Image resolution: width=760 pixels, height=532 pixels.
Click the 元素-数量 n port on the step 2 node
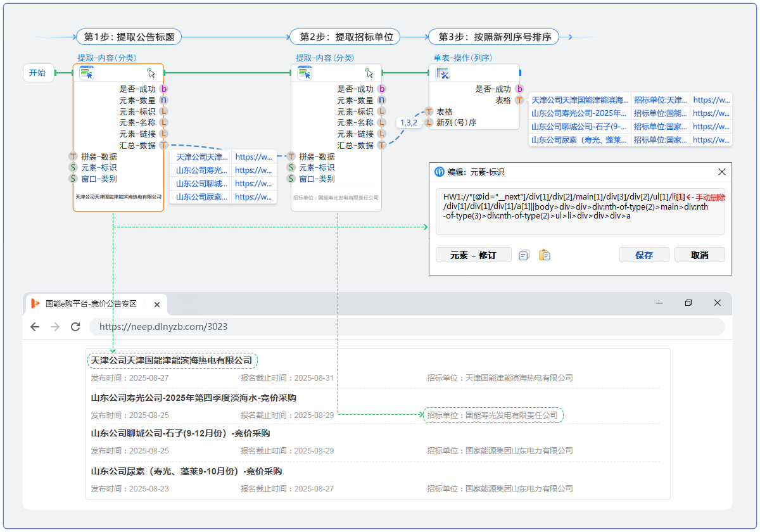pyautogui.click(x=381, y=100)
